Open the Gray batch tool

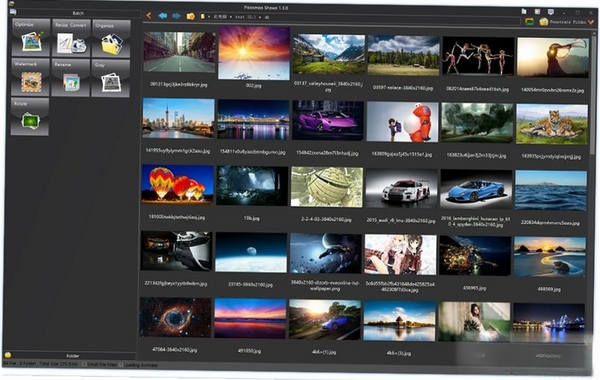111,78
